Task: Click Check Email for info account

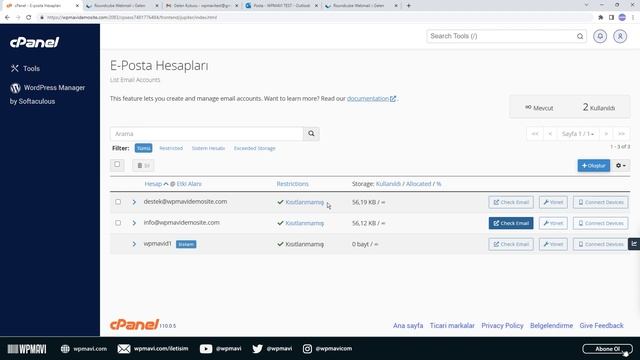Action: click(511, 223)
